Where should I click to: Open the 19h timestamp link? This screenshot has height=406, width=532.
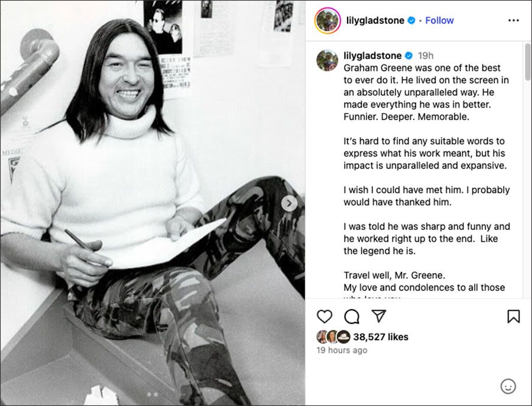tap(426, 56)
